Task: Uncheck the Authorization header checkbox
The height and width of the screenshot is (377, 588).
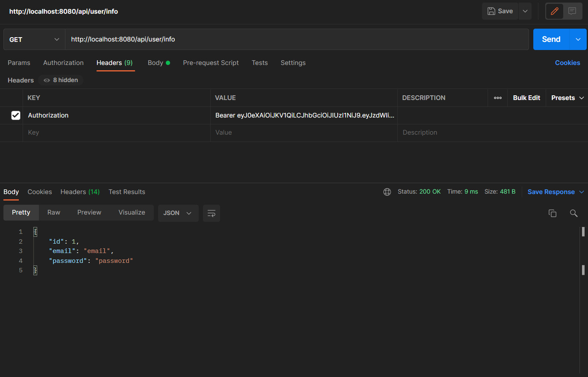Action: pos(16,115)
